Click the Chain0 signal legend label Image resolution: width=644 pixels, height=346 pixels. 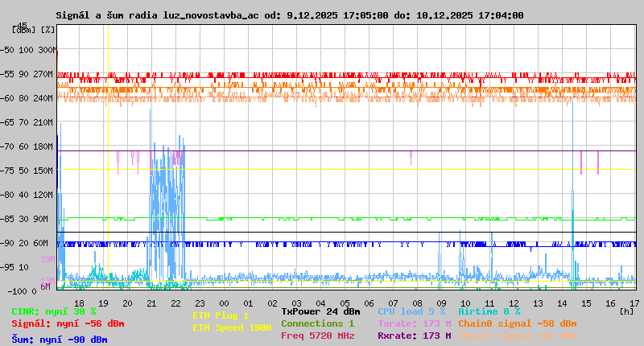click(518, 323)
